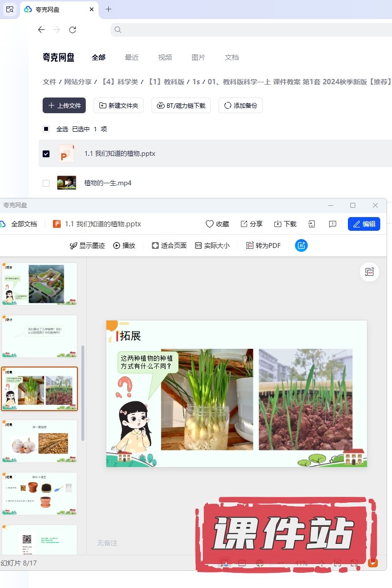Click the slide thumbnail panel scrollbar
Viewport: 392px width, 588px height.
82,392
